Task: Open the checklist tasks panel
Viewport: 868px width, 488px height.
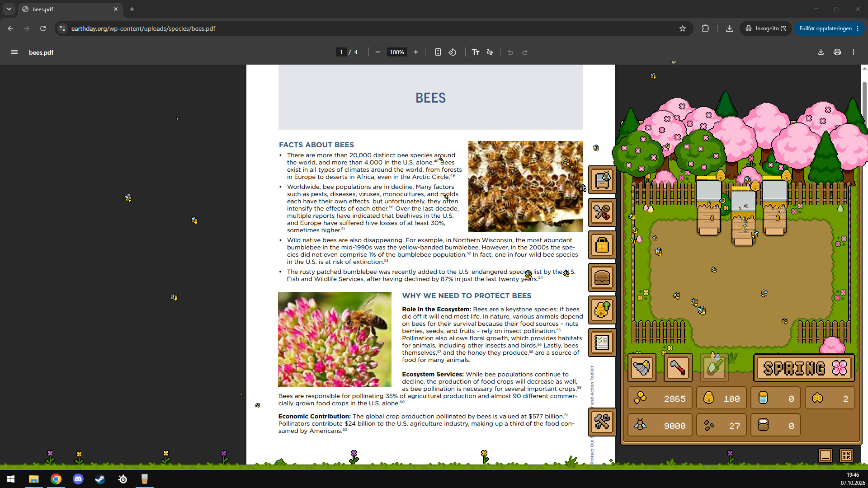Action: [x=602, y=343]
